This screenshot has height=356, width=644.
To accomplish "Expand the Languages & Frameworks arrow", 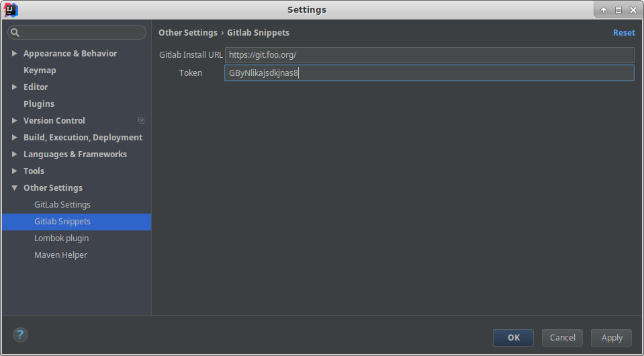I will click(14, 154).
